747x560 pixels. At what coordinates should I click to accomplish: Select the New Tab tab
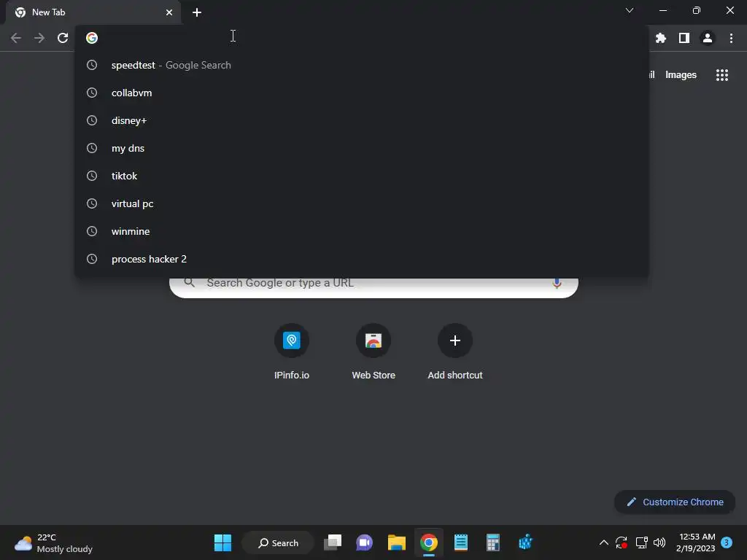click(93, 12)
